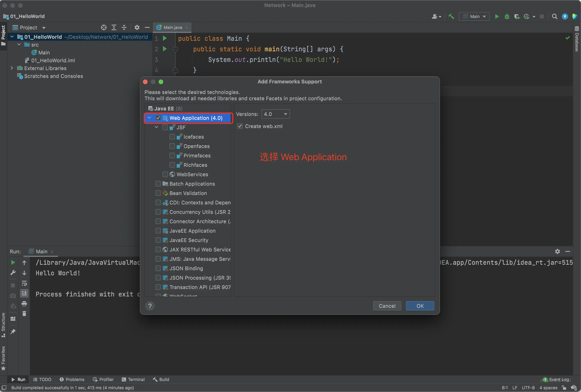Select opened file locate target icon
Screen dimensions: 581x392
pyautogui.click(x=103, y=27)
